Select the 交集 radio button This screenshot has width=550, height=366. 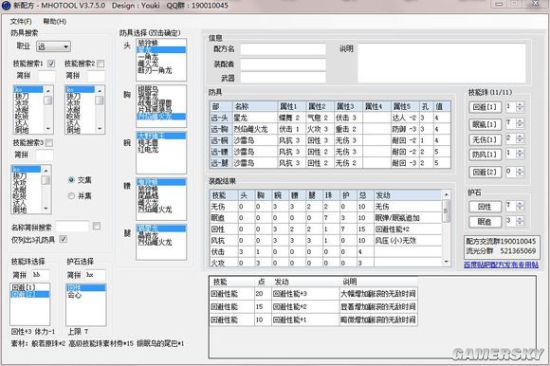(71, 180)
